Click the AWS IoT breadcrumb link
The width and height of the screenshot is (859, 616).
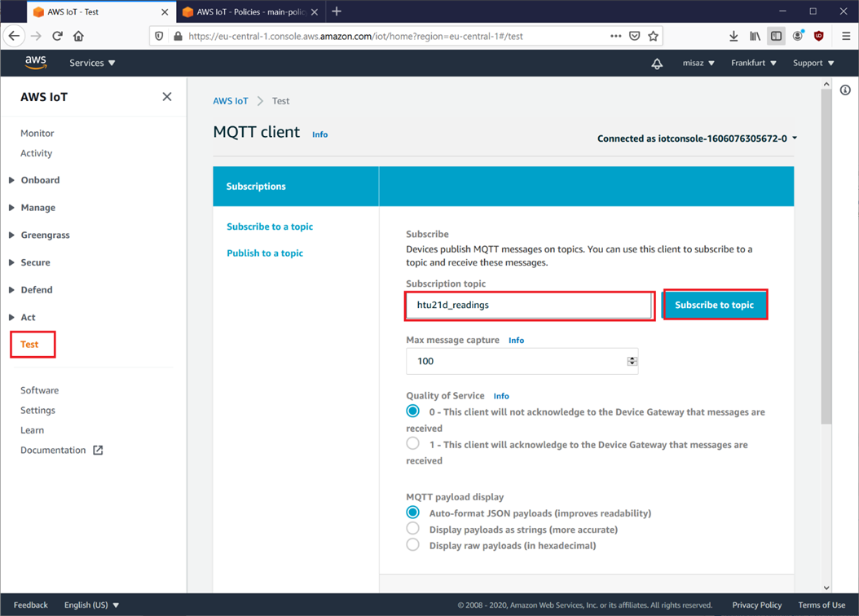point(231,101)
